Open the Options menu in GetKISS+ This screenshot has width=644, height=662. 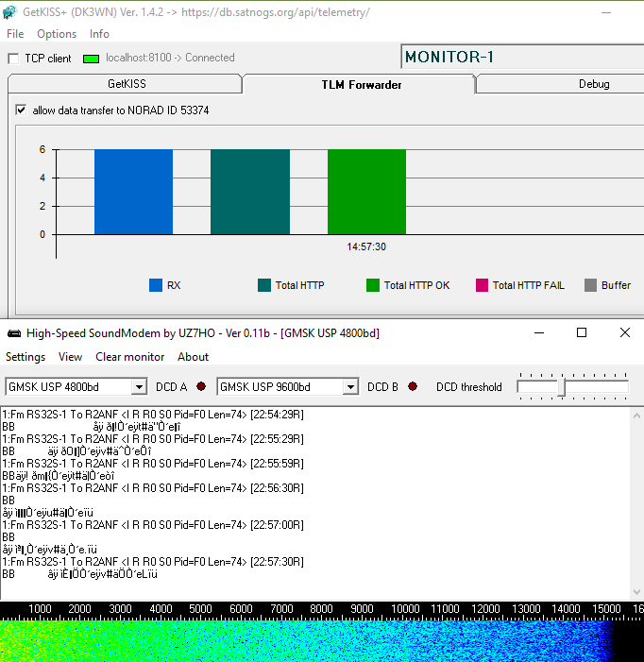tap(57, 34)
